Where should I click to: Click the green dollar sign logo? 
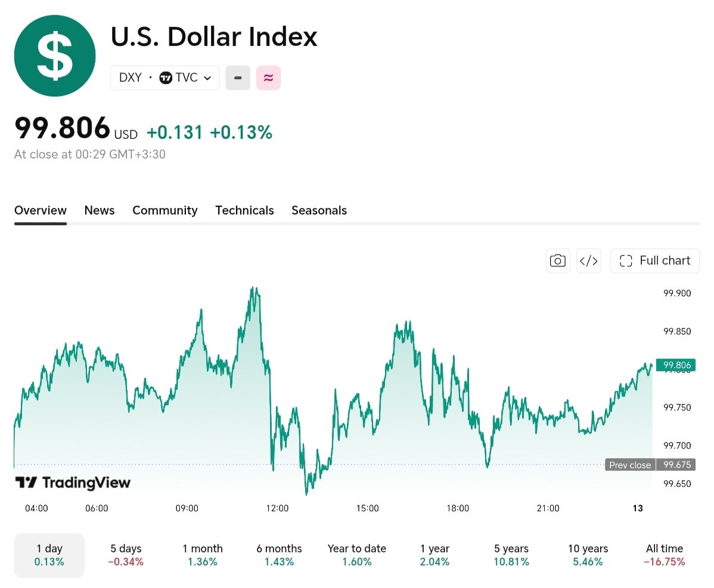tap(55, 55)
